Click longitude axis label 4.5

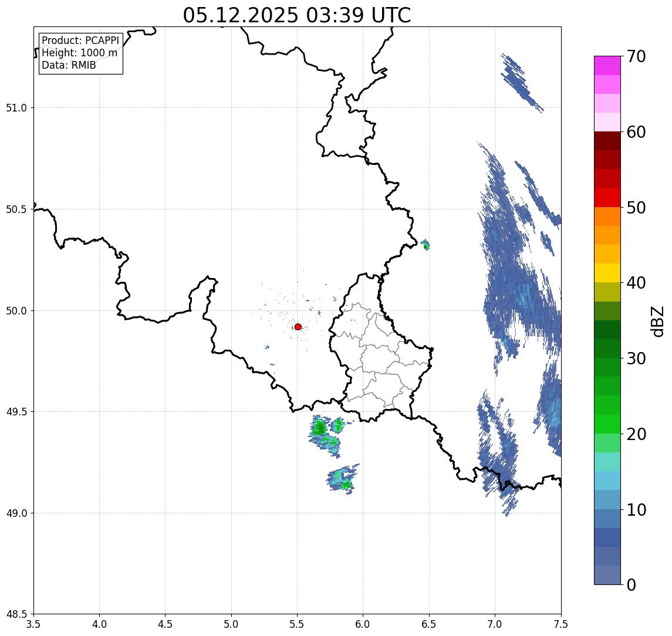coord(166,624)
